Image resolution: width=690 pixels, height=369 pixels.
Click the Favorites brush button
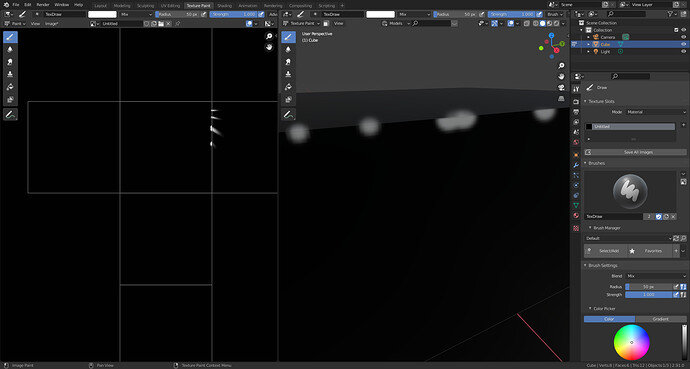click(650, 251)
